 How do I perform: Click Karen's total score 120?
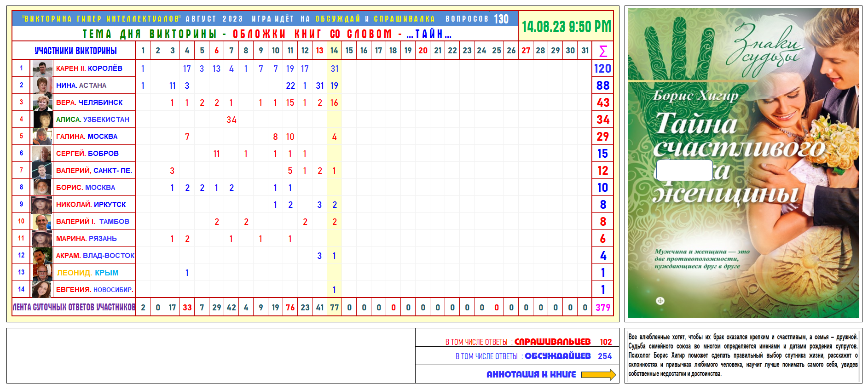(x=603, y=69)
